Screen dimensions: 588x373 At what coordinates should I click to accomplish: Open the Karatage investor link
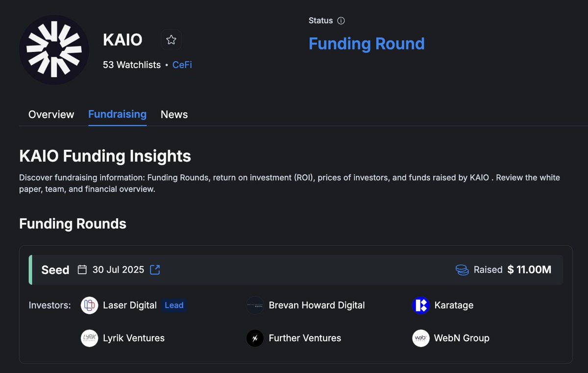point(454,305)
